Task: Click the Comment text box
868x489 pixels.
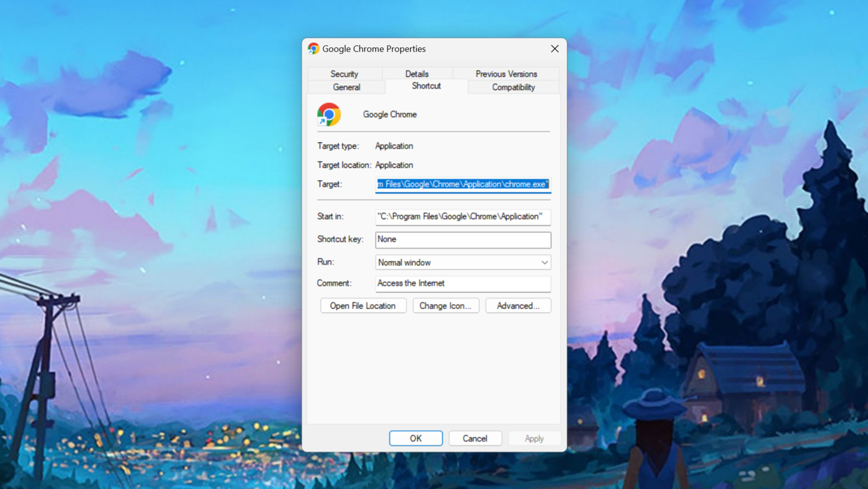Action: (463, 284)
